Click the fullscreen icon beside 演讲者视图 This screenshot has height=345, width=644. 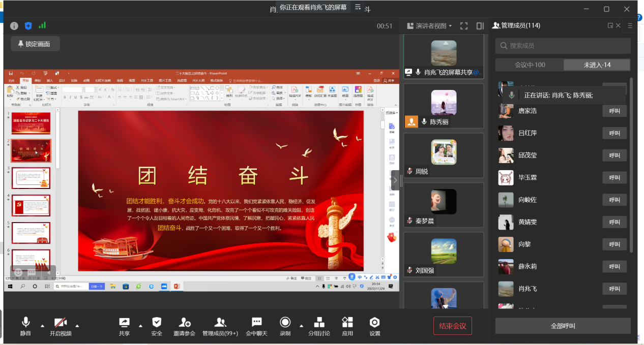464,26
